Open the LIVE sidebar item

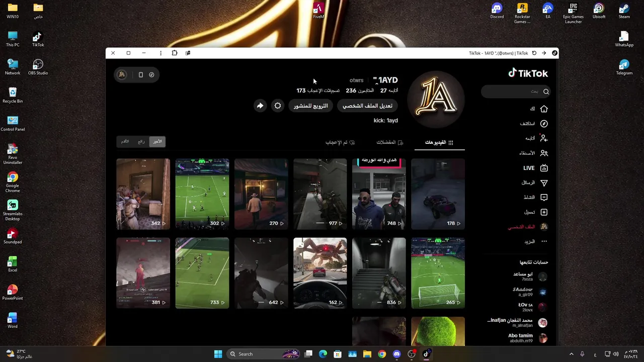[535, 168]
